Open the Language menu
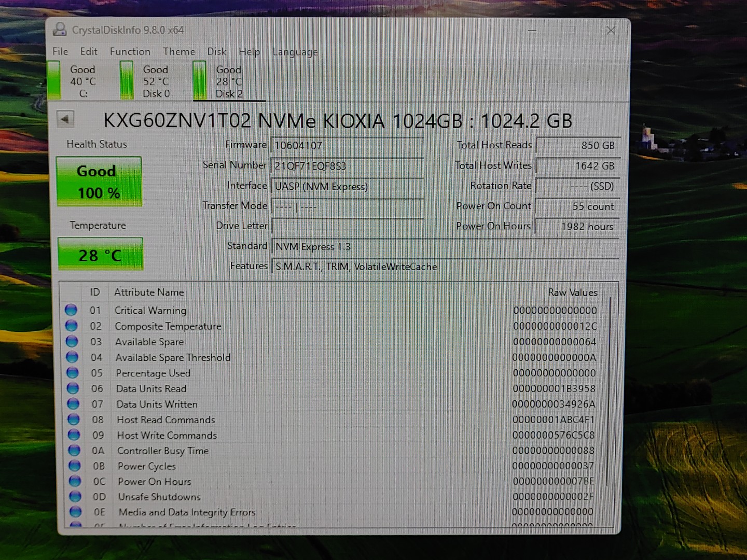Image resolution: width=747 pixels, height=560 pixels. coord(295,51)
